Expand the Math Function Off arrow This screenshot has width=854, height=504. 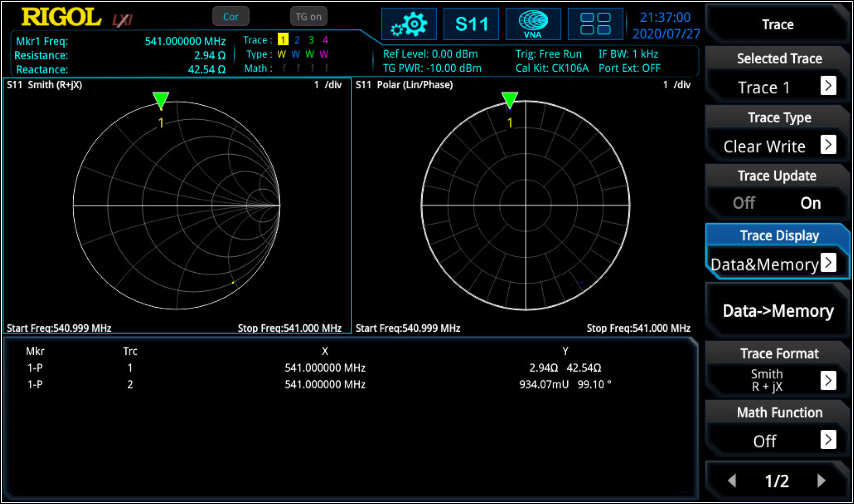(828, 439)
